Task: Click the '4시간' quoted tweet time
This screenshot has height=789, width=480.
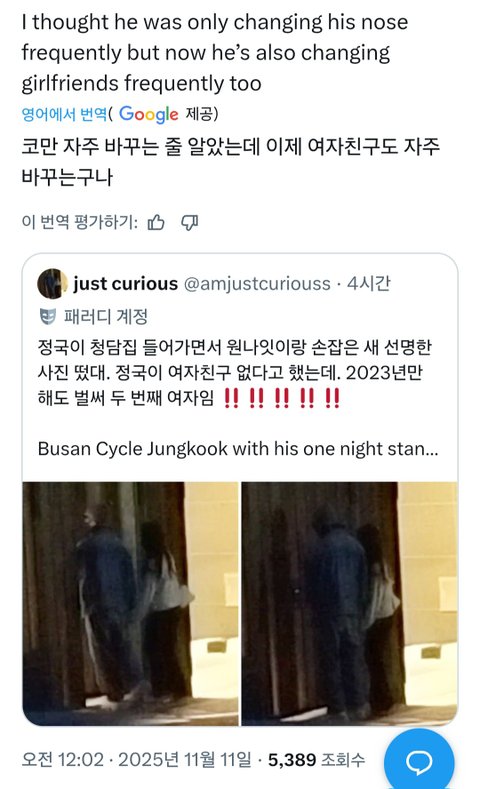Action: [369, 284]
